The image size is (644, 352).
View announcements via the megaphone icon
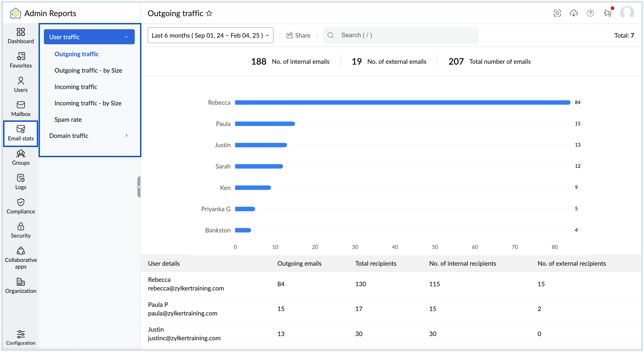[607, 13]
